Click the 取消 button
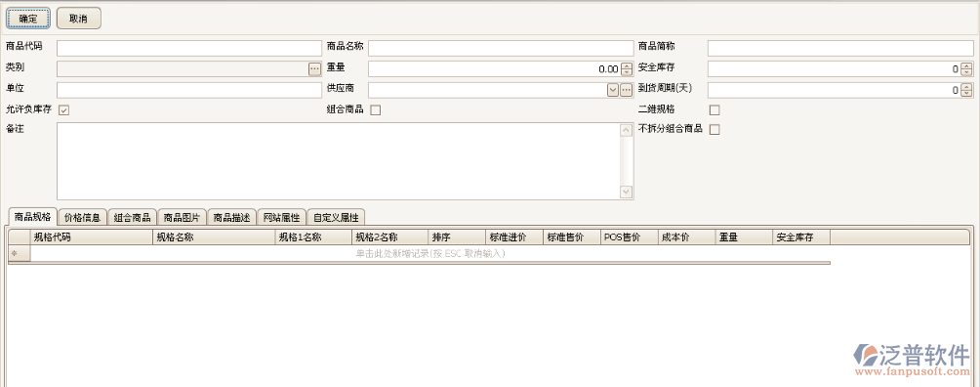Screen dimensions: 980x387 79,19
